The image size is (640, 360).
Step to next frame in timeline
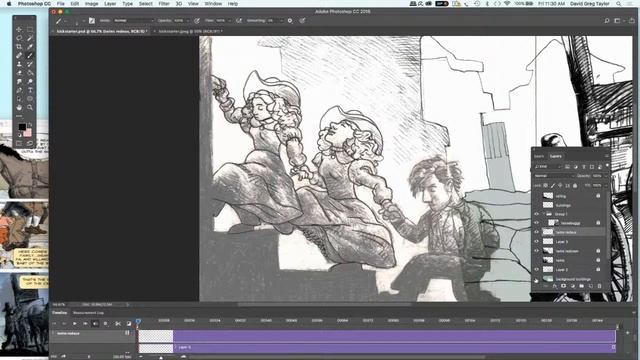point(85,324)
